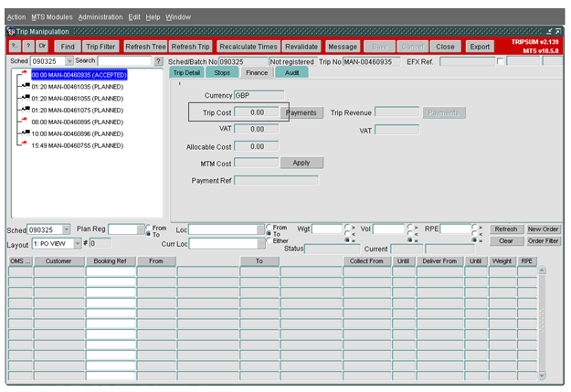The width and height of the screenshot is (571, 392).
Task: Click the Find button
Action: click(x=68, y=47)
